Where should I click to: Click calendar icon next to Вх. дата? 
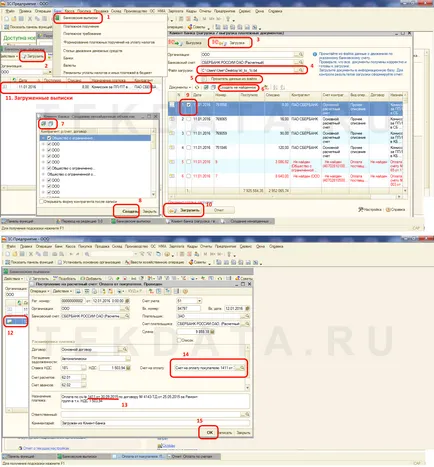click(247, 309)
